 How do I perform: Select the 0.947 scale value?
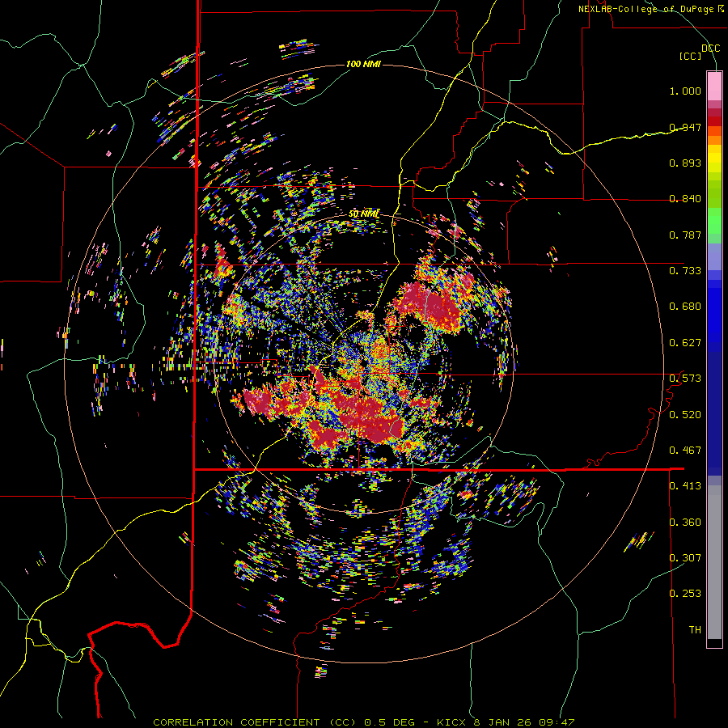pyautogui.click(x=685, y=127)
